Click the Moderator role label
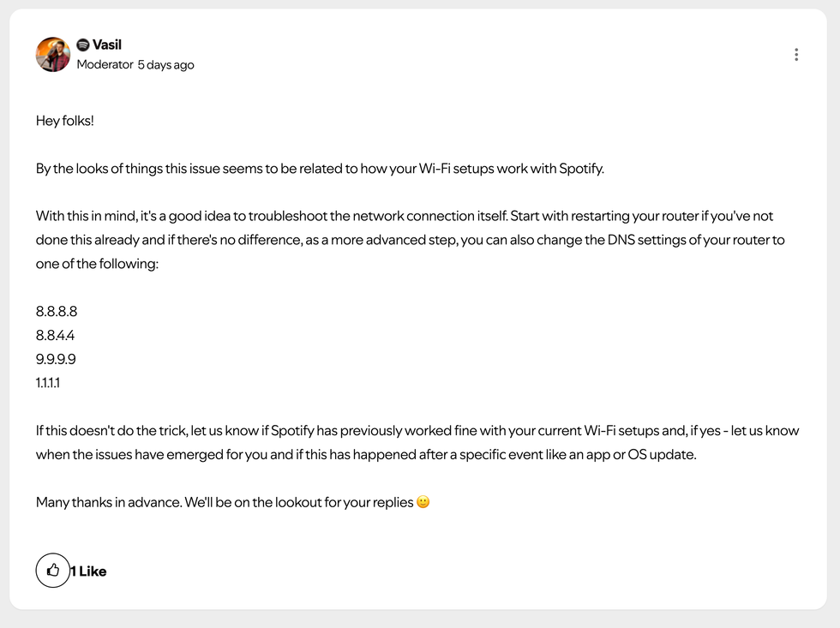The width and height of the screenshot is (840, 628). (x=103, y=64)
